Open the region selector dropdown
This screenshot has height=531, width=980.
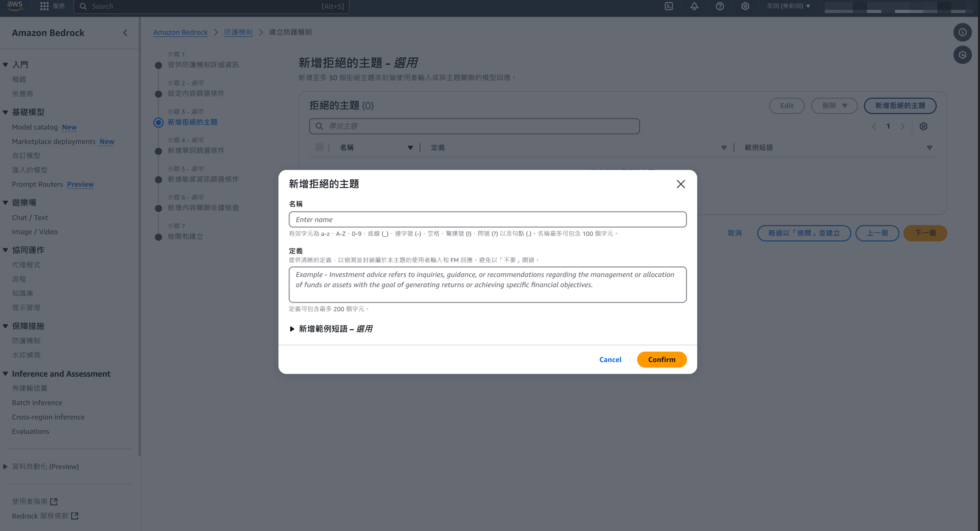(x=788, y=6)
